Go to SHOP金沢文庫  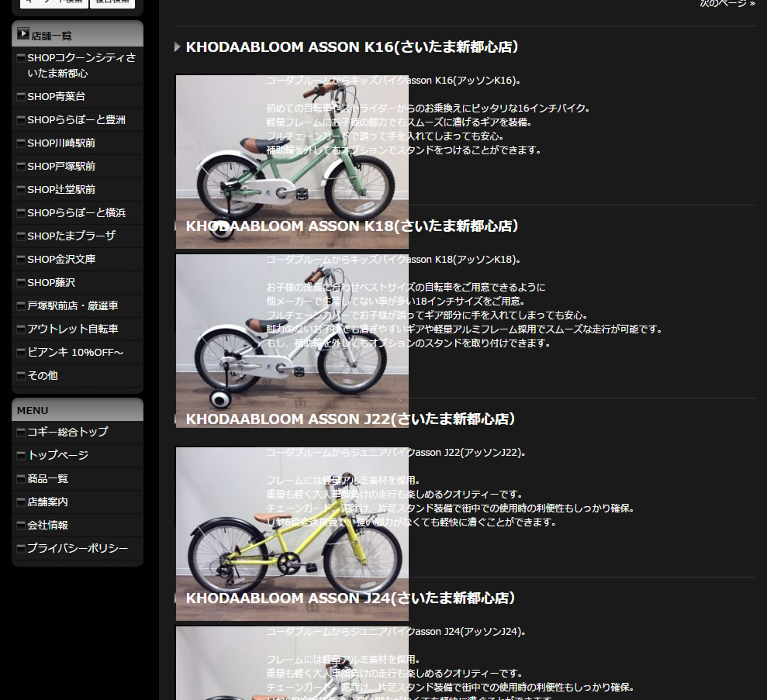61,259
